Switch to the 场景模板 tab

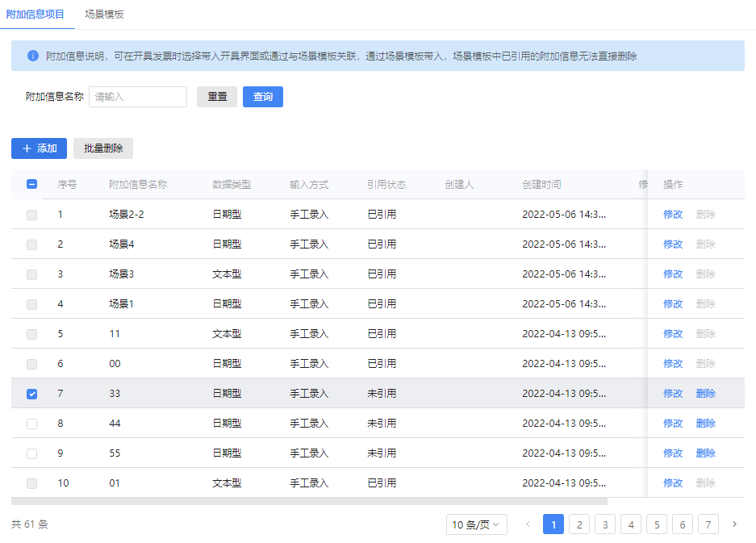click(x=105, y=15)
